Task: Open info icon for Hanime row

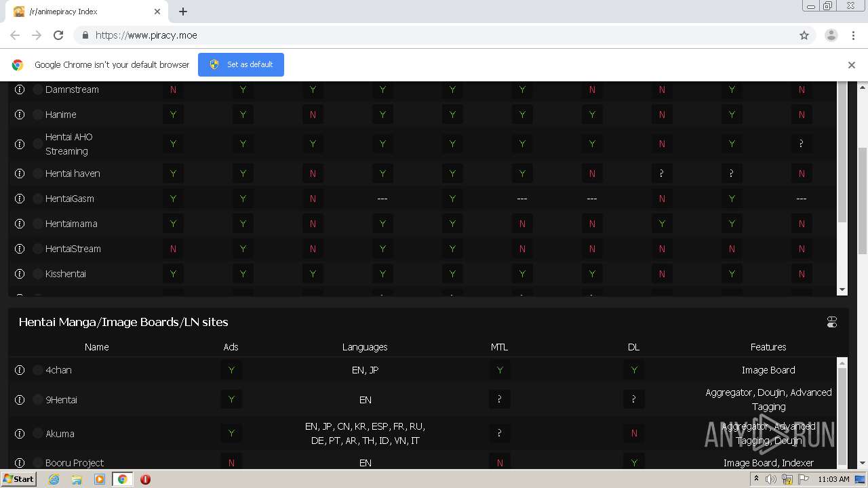Action: pos(20,115)
